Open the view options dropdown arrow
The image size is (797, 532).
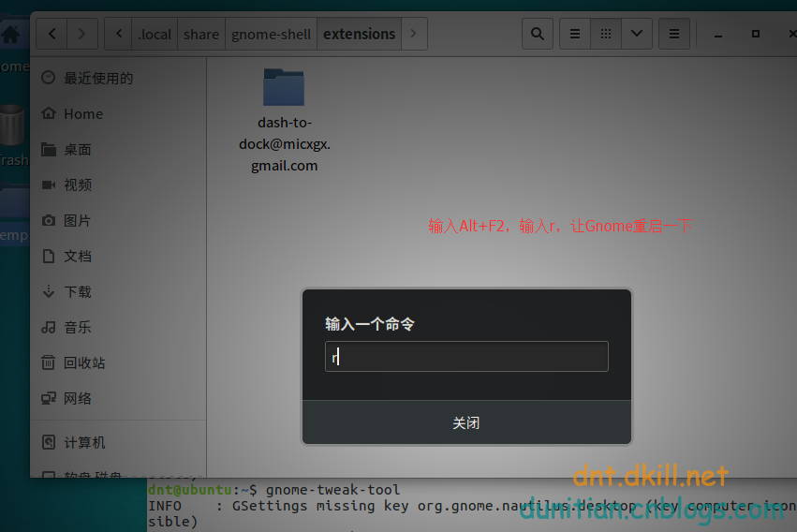tap(637, 34)
